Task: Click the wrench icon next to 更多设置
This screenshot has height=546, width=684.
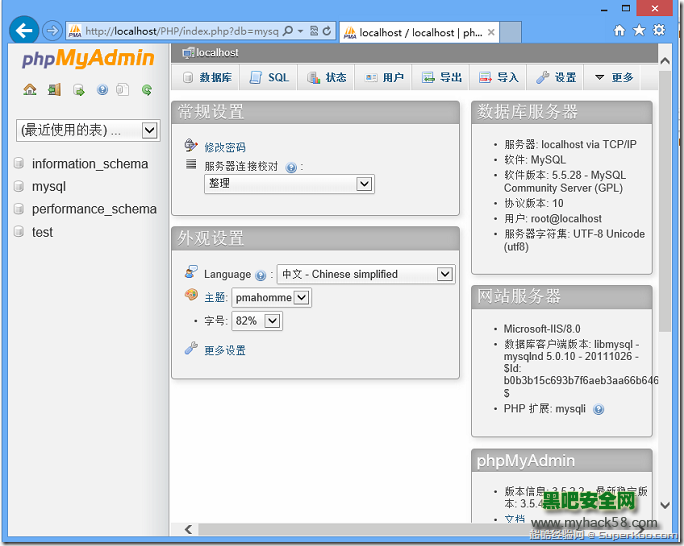Action: [x=191, y=348]
